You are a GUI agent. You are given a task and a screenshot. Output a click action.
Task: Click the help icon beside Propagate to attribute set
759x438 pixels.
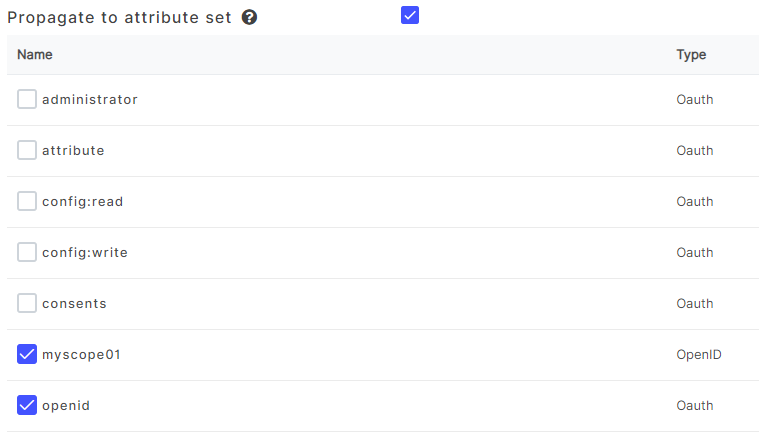[x=250, y=18]
